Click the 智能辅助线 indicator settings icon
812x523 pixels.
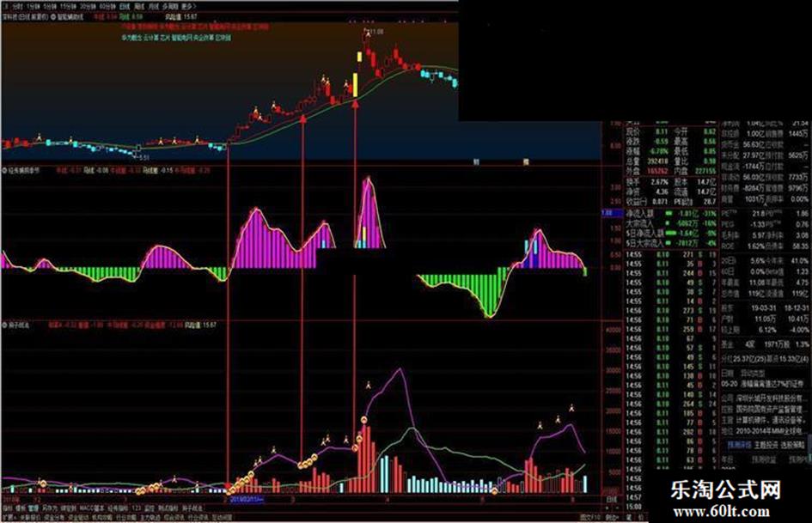pos(53,17)
